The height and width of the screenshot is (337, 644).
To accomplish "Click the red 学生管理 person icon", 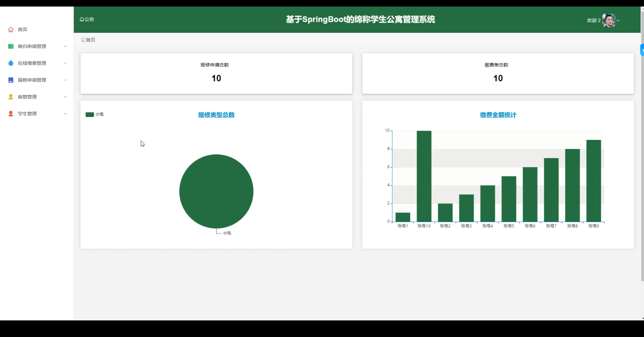I will pos(11,114).
